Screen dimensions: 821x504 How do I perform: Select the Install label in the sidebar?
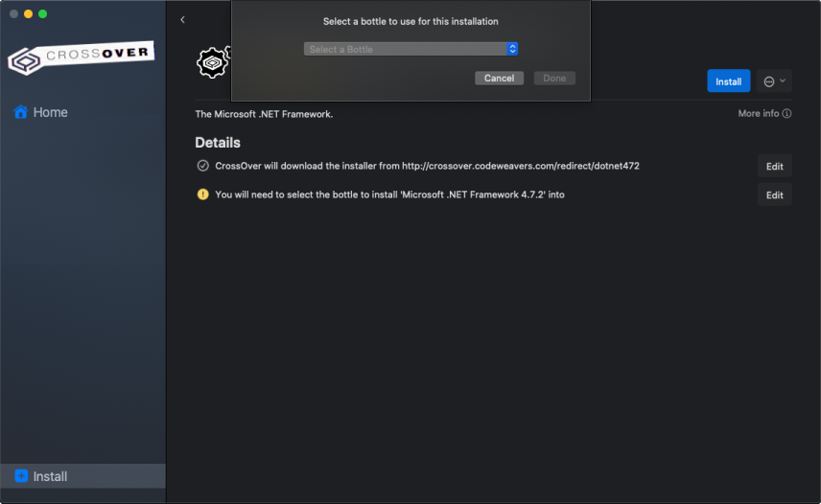coord(50,476)
